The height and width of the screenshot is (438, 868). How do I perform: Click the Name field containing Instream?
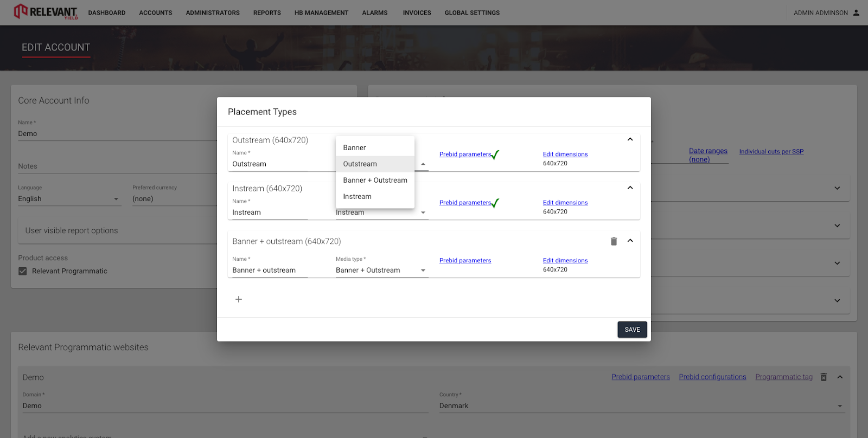(x=270, y=212)
